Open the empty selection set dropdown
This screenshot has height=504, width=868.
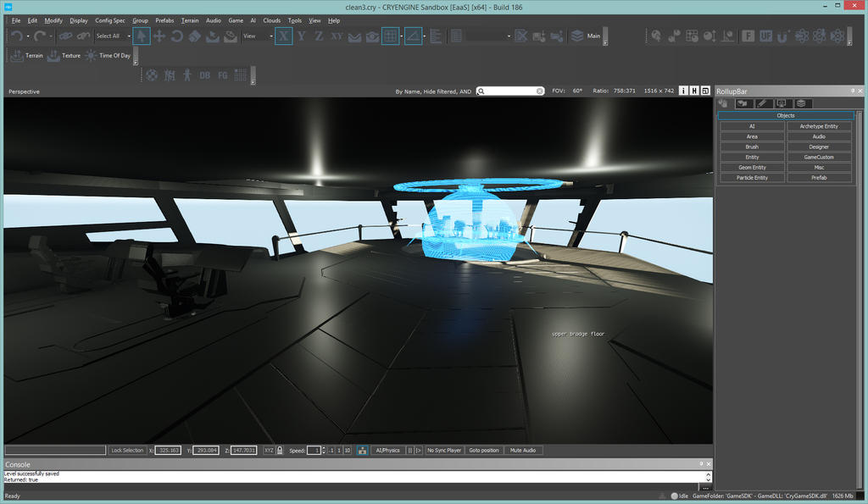click(489, 36)
